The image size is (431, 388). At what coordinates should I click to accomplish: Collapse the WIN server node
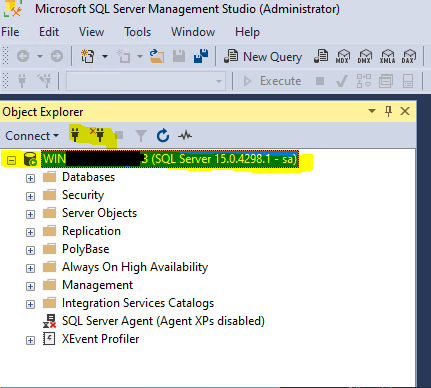pyautogui.click(x=11, y=161)
